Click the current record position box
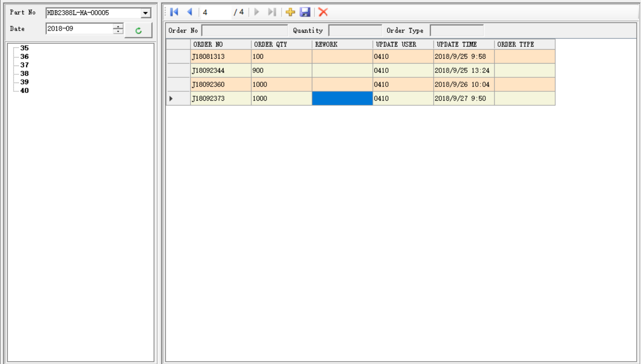The width and height of the screenshot is (641, 364). (214, 12)
